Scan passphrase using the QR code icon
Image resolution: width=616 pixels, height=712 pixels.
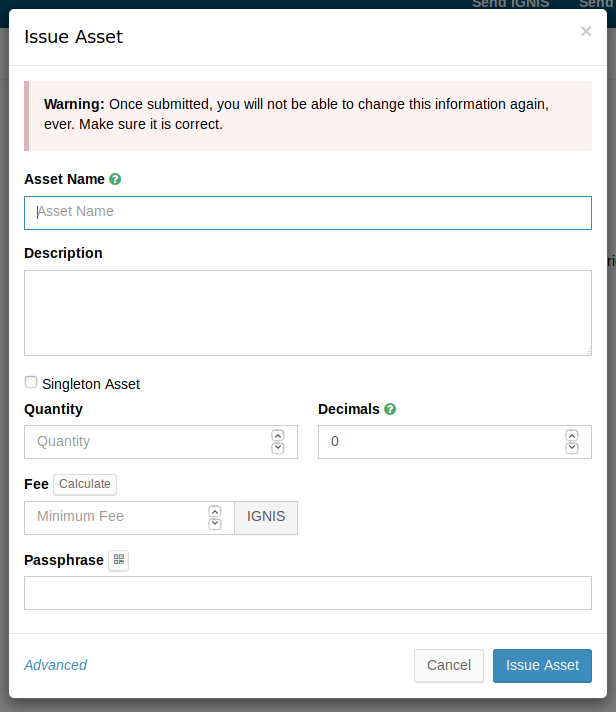[x=119, y=560]
